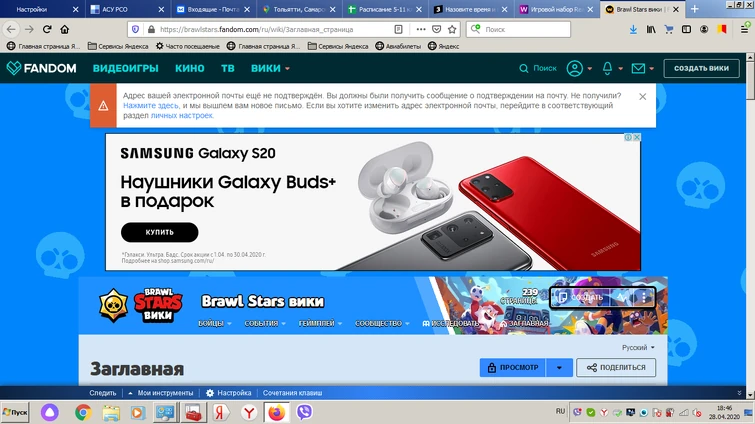Open file explorer from taskbar

tap(111, 412)
